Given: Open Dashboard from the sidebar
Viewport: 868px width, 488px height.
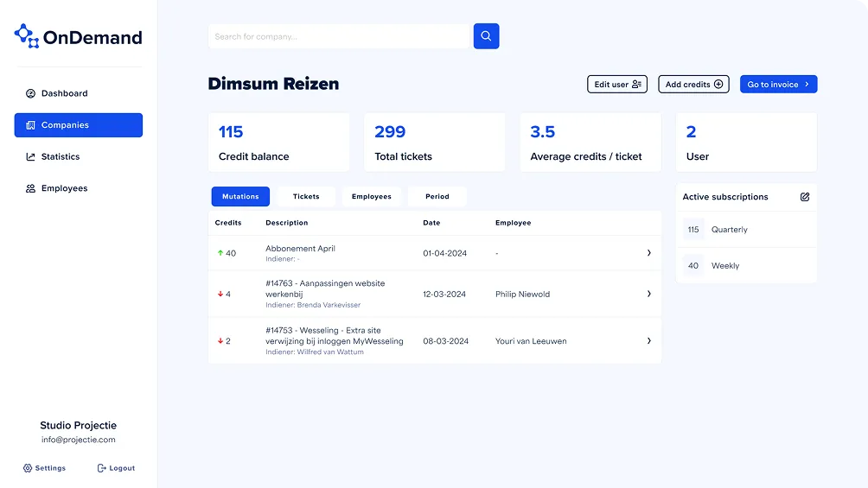Looking at the screenshot, I should pyautogui.click(x=64, y=93).
